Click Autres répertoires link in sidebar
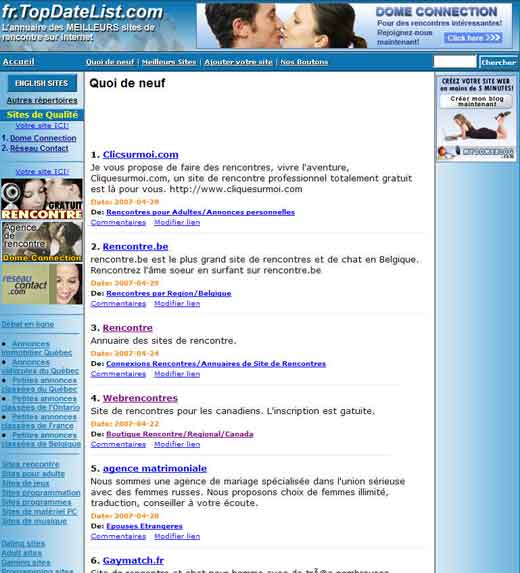The height and width of the screenshot is (573, 520). click(42, 100)
